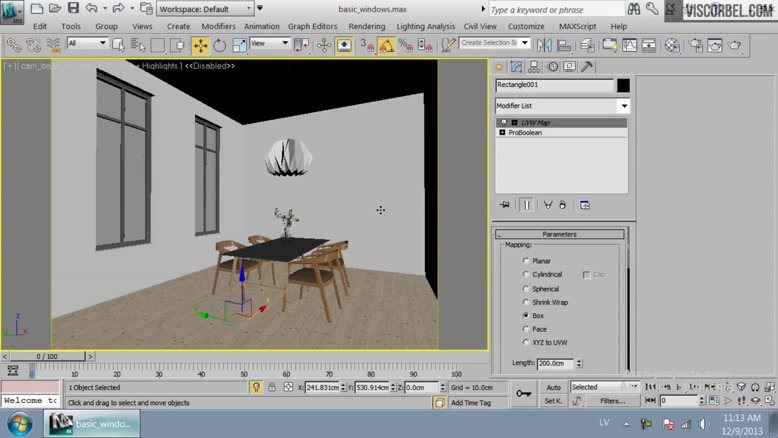Select the Move tool in main toolbar
The image size is (778, 438).
pyautogui.click(x=200, y=45)
